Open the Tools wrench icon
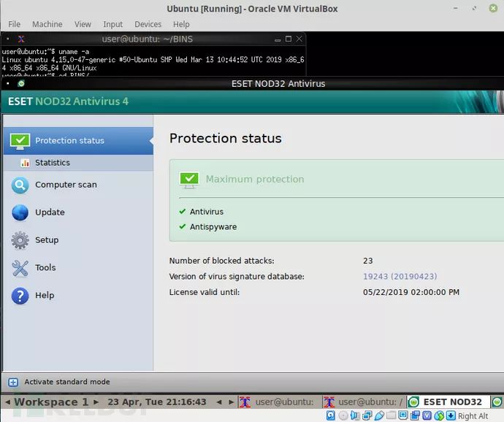The width and height of the screenshot is (504, 422). coord(20,268)
